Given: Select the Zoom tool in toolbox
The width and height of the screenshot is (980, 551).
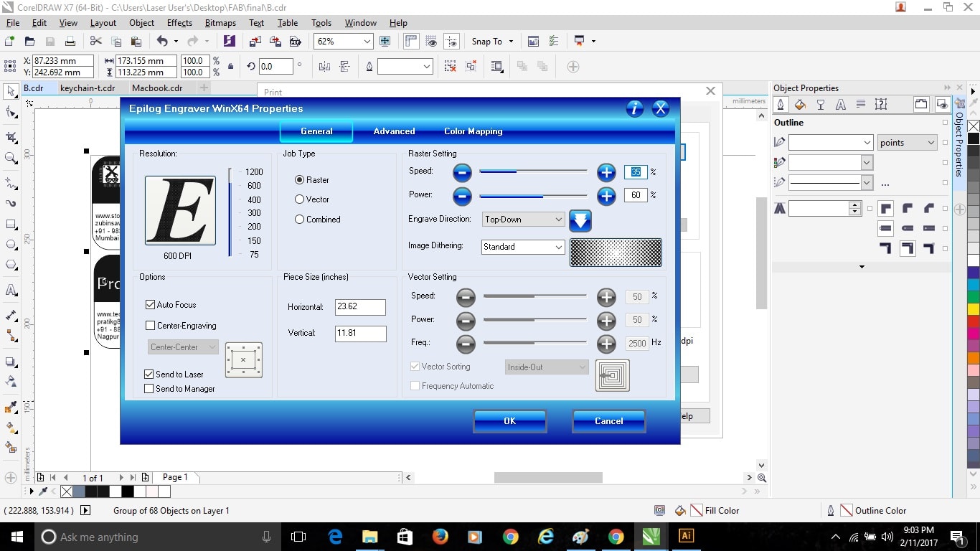Looking at the screenshot, I should coord(11,158).
